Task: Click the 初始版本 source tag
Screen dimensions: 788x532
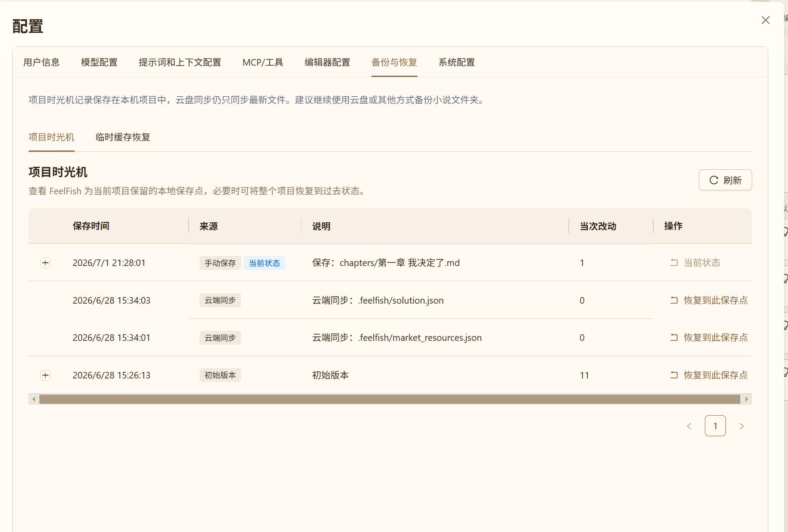Action: tap(220, 375)
